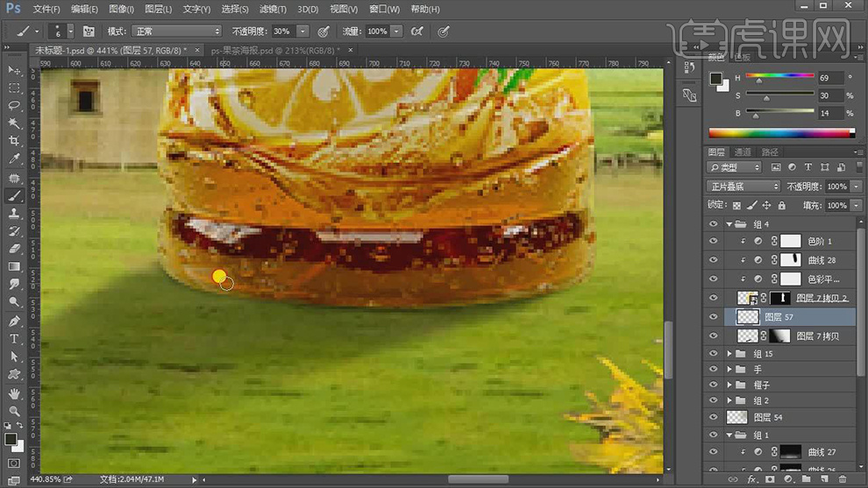
Task: Open the opacity 30% dropdown arrow
Action: 302,32
